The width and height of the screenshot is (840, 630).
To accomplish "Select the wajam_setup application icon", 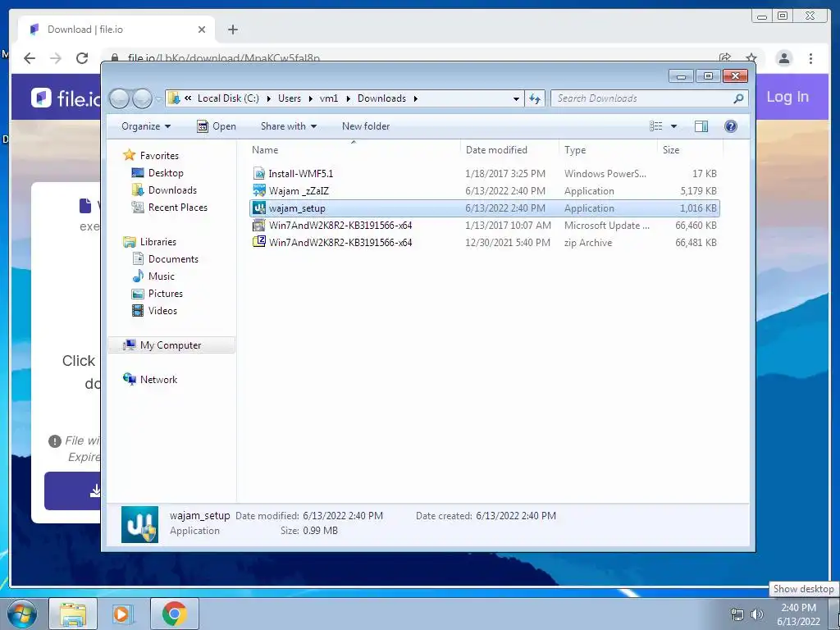I will (x=259, y=208).
